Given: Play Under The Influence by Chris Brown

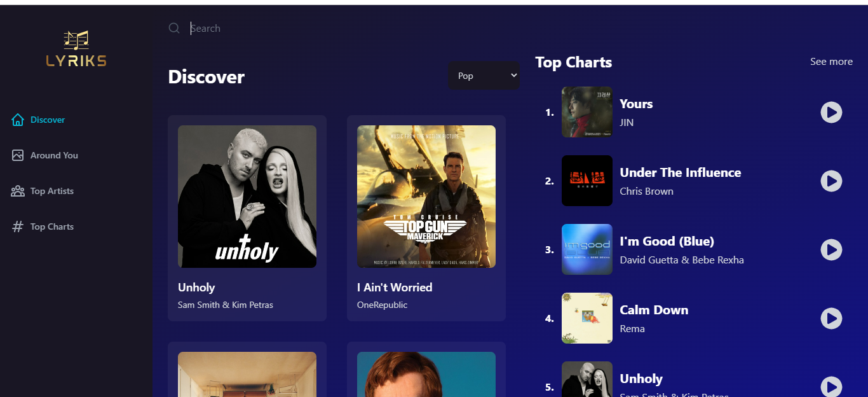Looking at the screenshot, I should click(831, 181).
